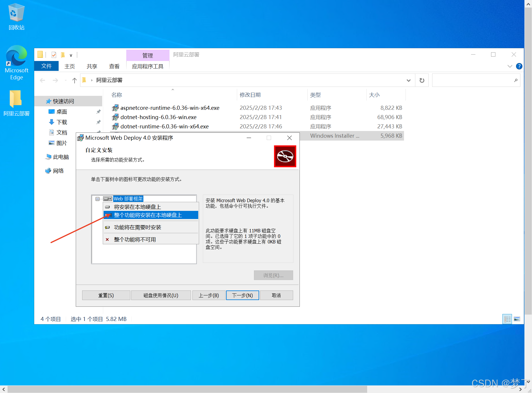Viewport: 532px width, 393px height.
Task: Switch to the 主页 ribbon tab
Action: click(70, 66)
